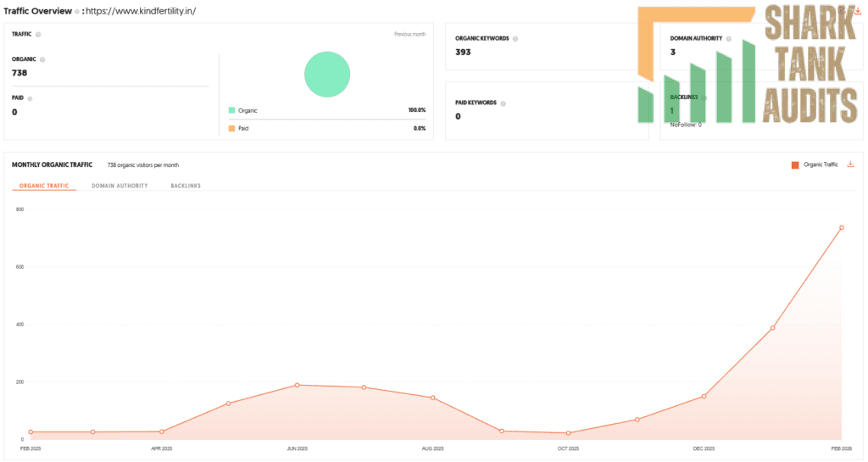Click "738 organic visitors per month" text
This screenshot has width=868, height=462.
click(142, 165)
